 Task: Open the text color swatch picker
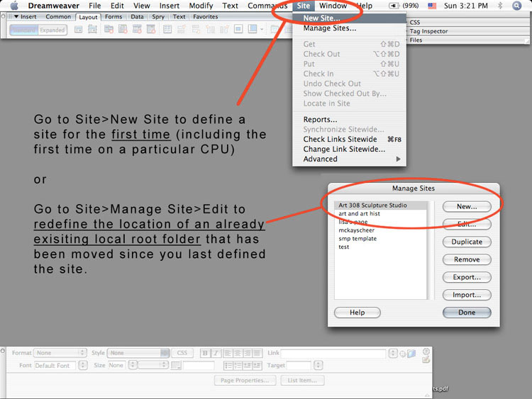click(x=176, y=366)
